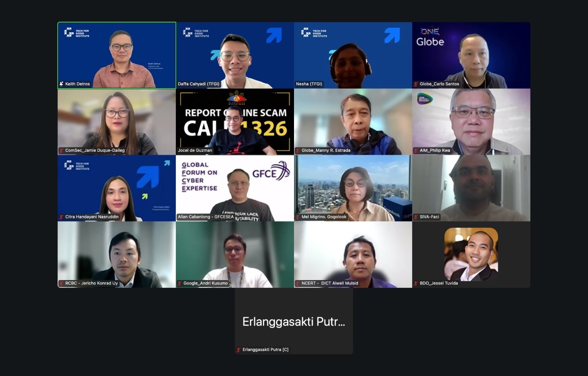Click the Erlanggasakti Putra name tile
The width and height of the screenshot is (588, 376).
[x=294, y=321]
